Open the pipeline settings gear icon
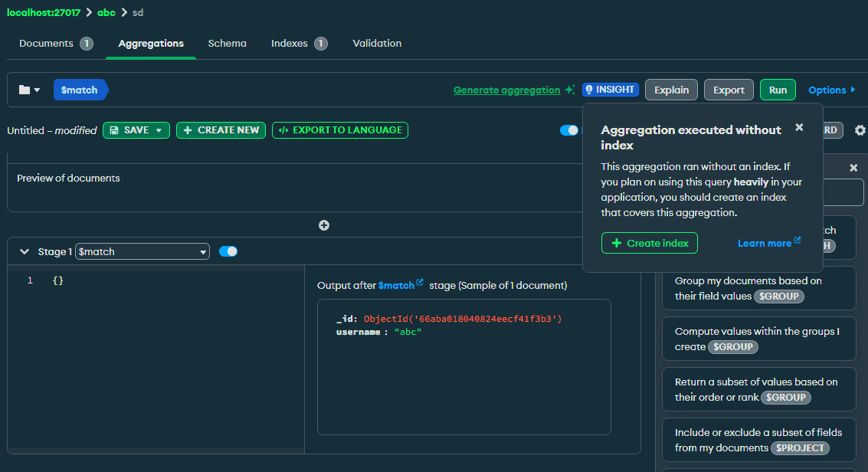Image resolution: width=868 pixels, height=472 pixels. click(860, 130)
